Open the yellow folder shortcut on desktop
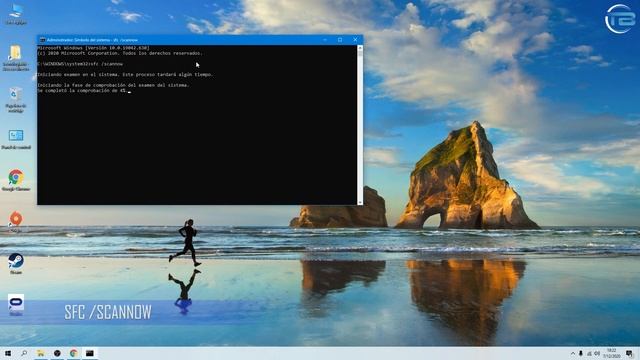Image resolution: width=640 pixels, height=360 pixels. [x=16, y=58]
